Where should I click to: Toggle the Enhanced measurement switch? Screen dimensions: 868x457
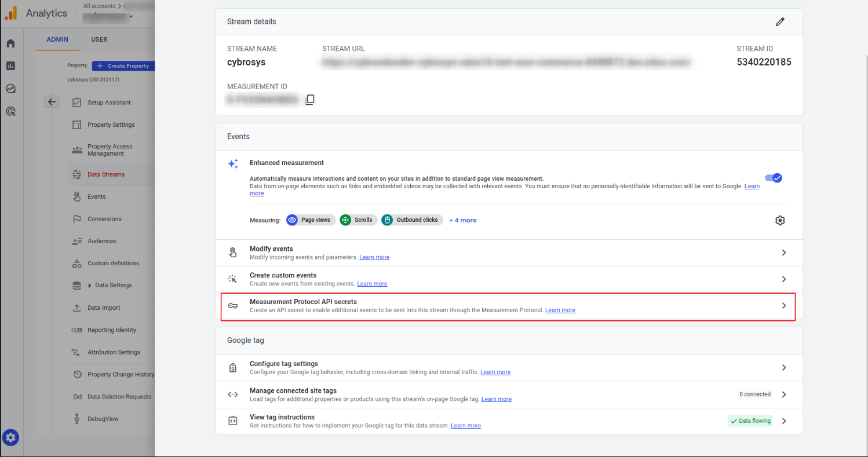pos(774,178)
